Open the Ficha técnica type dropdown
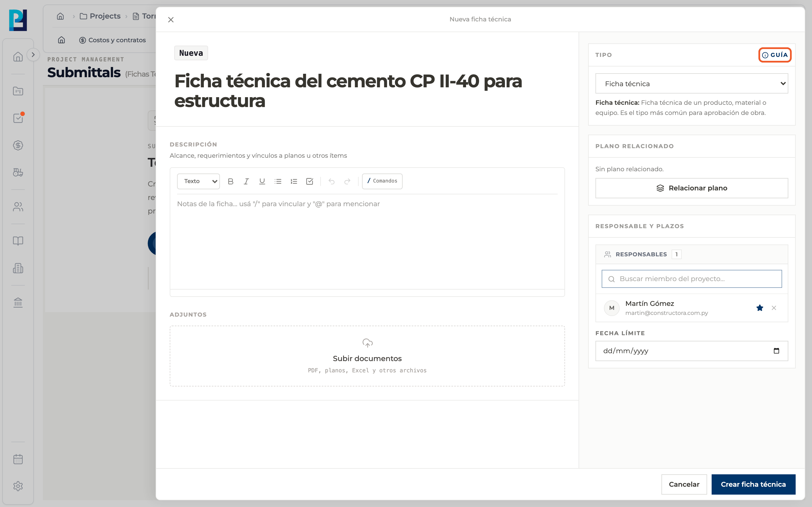This screenshot has width=812, height=507. [692, 83]
